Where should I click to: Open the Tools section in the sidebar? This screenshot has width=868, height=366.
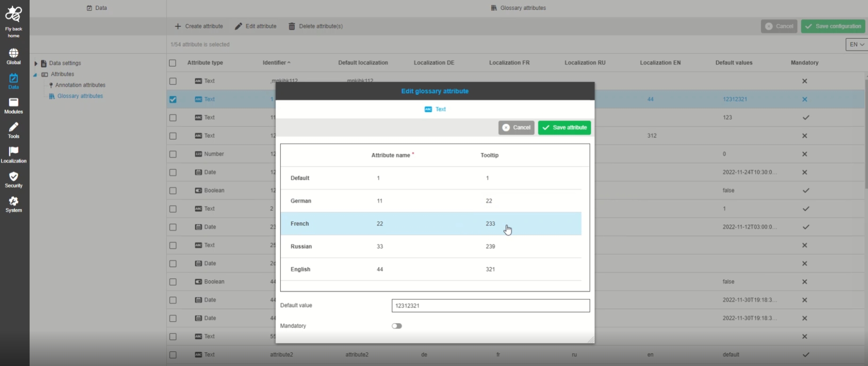coord(14,131)
